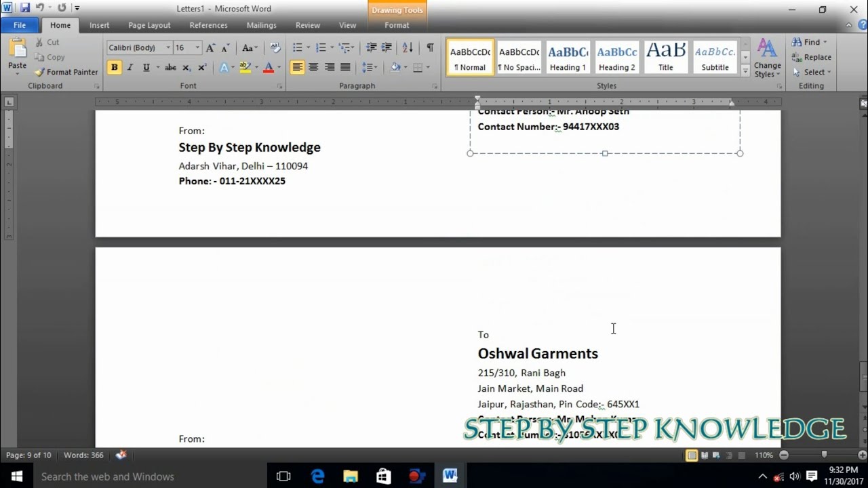Open the Select dropdown in Editing

(x=812, y=72)
